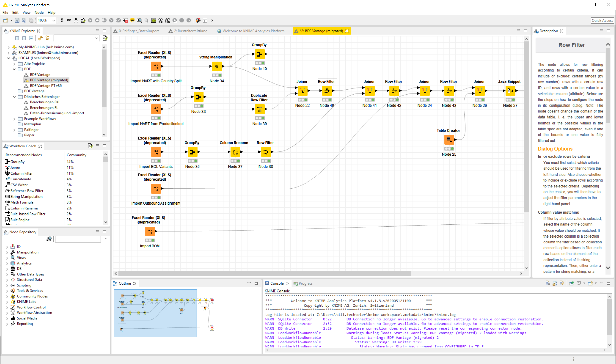Toggle the hide node NAME icon
616x364 pixels.
click(x=168, y=20)
